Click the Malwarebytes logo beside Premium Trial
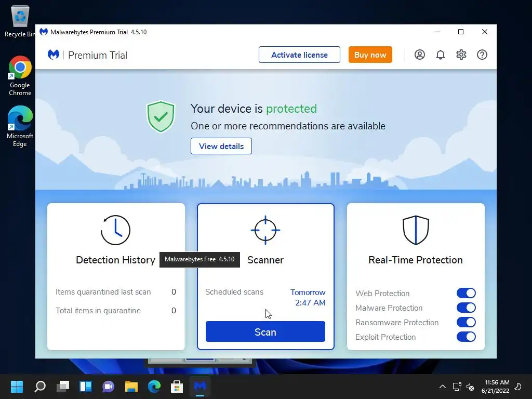This screenshot has height=399, width=532. coord(54,55)
